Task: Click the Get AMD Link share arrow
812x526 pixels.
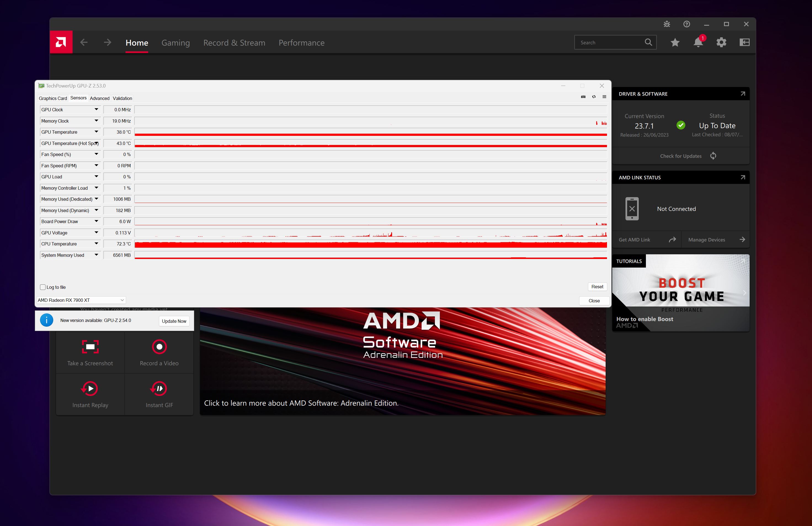Action: click(672, 240)
